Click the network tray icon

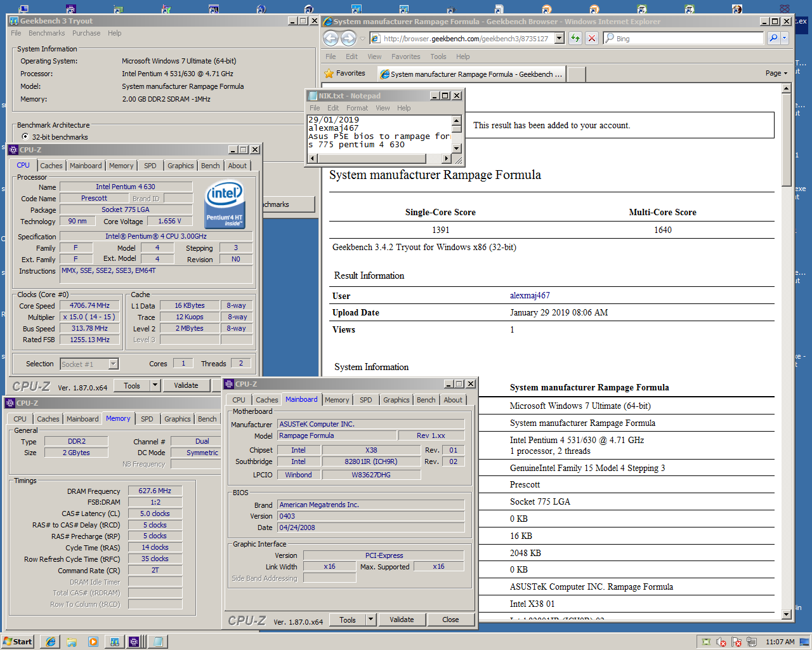click(x=752, y=642)
